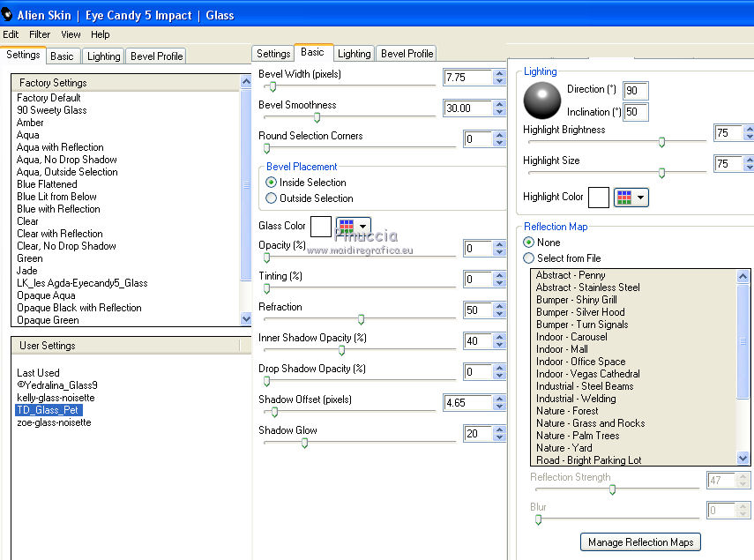Image resolution: width=754 pixels, height=560 pixels.
Task: Click the Inner Shadow Opacity slider thumb
Action: tap(341, 350)
